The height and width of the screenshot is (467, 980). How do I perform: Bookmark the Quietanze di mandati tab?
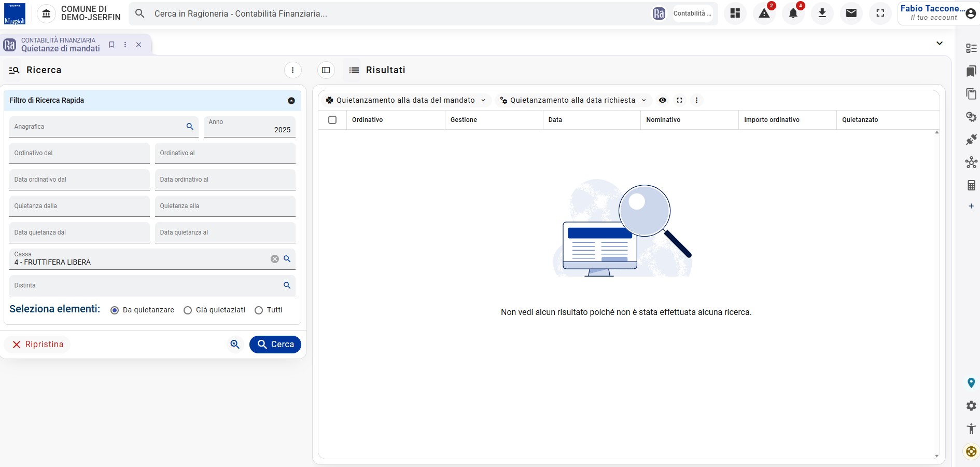coord(111,45)
